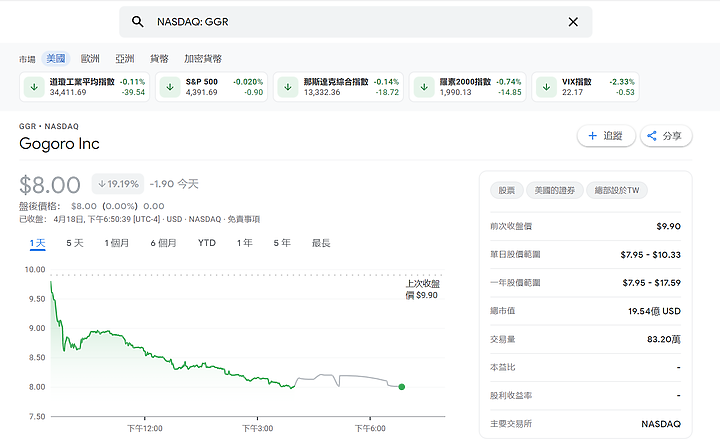This screenshot has height=443, width=720.
Task: Click the down arrow icon on 那斯達克綜合指數 card
Action: 288,87
